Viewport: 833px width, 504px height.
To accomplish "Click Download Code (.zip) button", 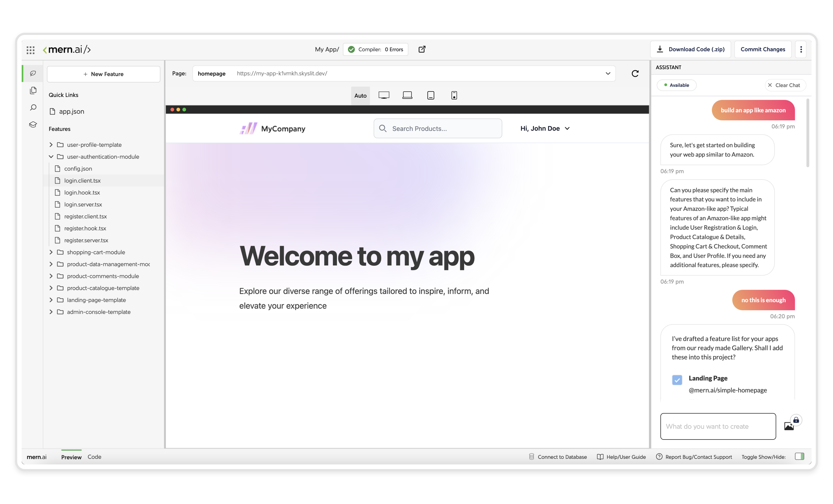I will click(691, 49).
